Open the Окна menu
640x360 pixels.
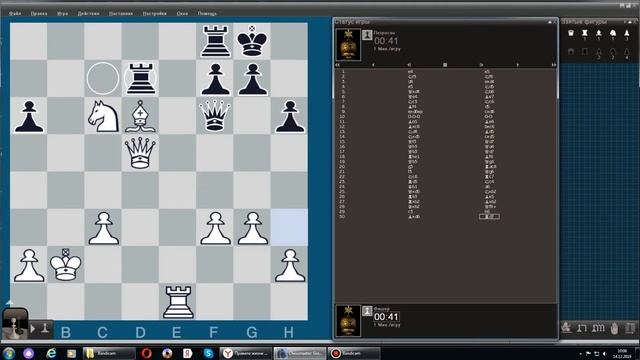[x=182, y=13]
